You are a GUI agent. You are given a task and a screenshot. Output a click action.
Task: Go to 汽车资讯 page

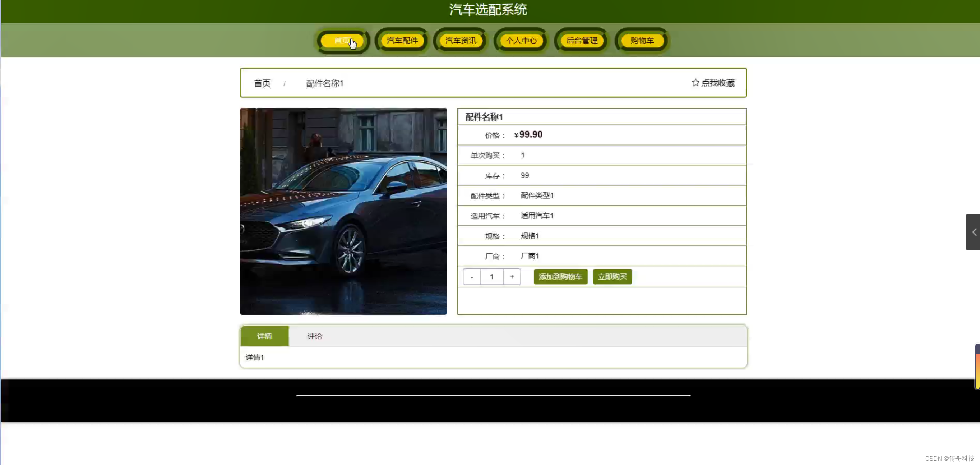coord(461,41)
